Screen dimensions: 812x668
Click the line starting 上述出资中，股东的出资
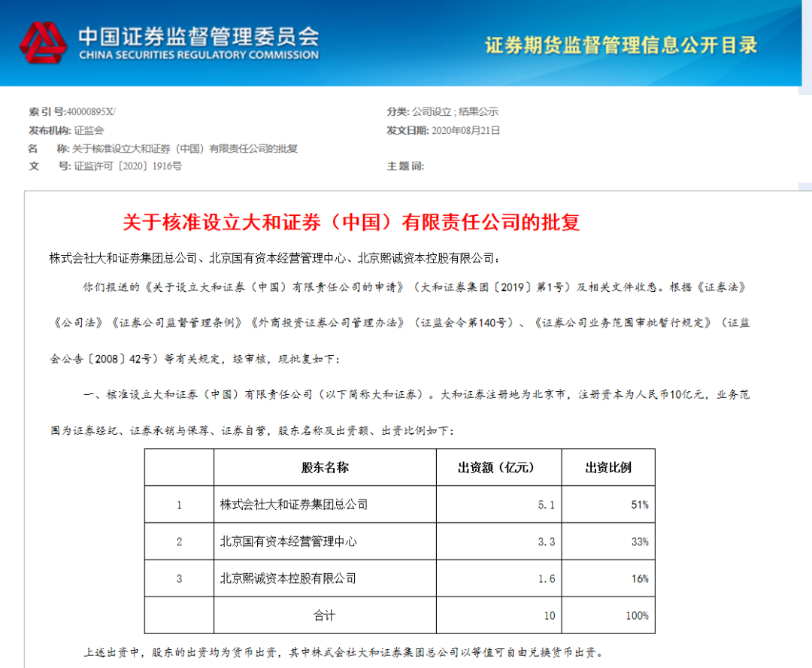[344, 652]
